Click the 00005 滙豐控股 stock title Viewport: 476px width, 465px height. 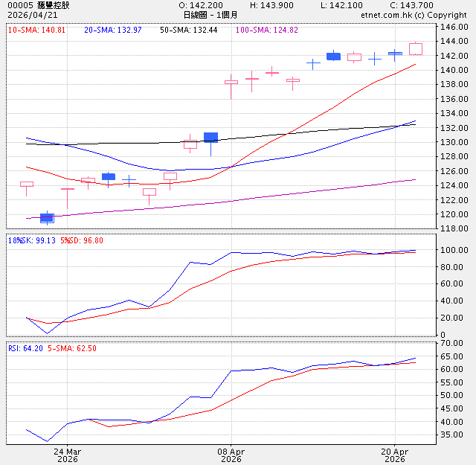(x=38, y=5)
